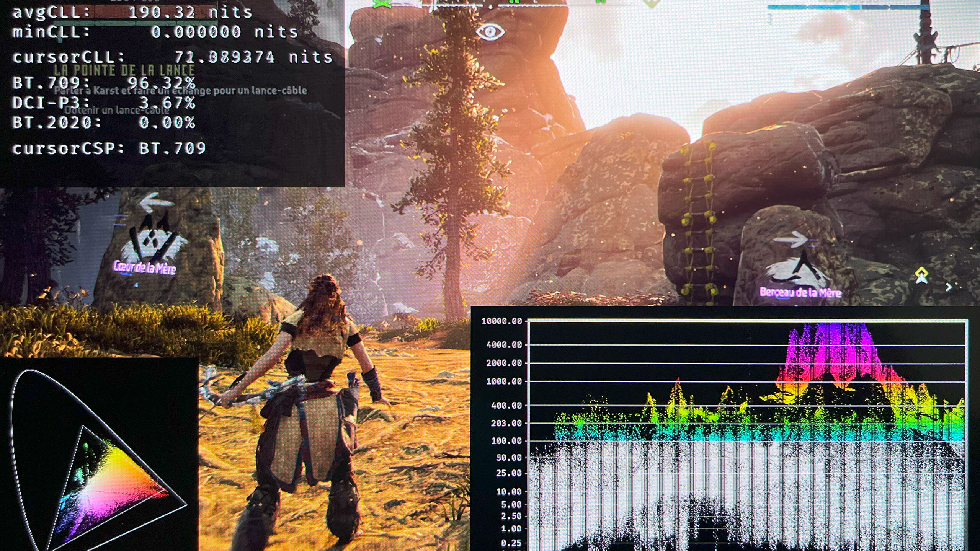Click the cursorCLL label
This screenshot has height=551, width=980.
69,57
